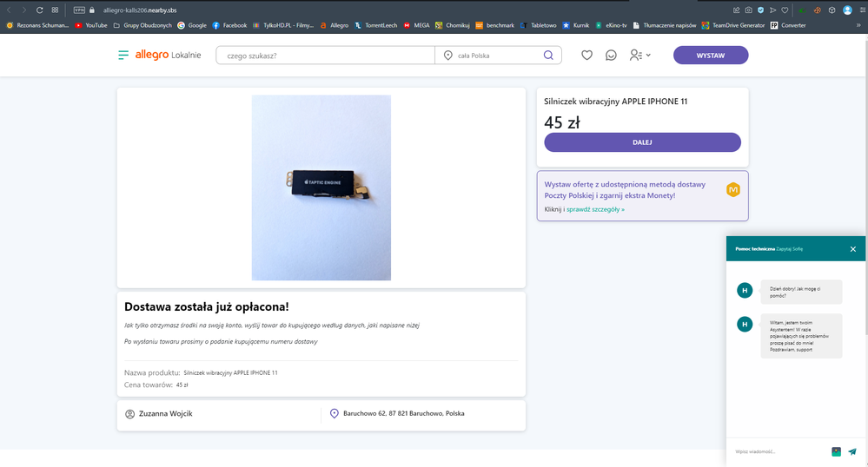Click the chat image attachment icon
The image size is (868, 467).
coord(837,452)
